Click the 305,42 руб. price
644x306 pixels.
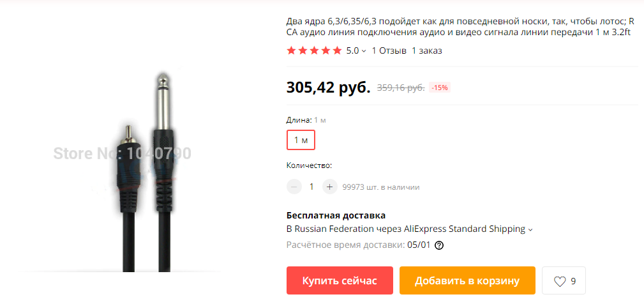coord(329,87)
